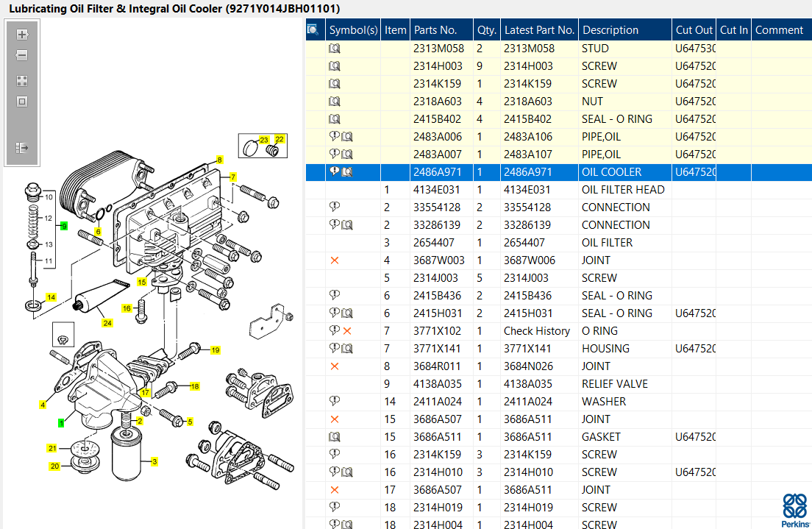This screenshot has height=529, width=812.
Task: Sort by Qty. column header
Action: (487, 30)
